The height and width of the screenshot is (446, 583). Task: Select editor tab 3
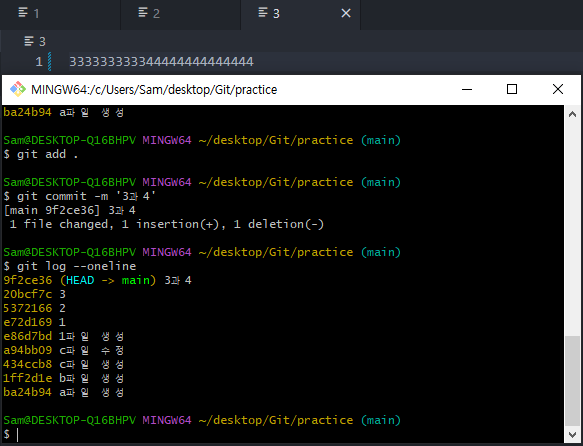pyautogui.click(x=300, y=15)
